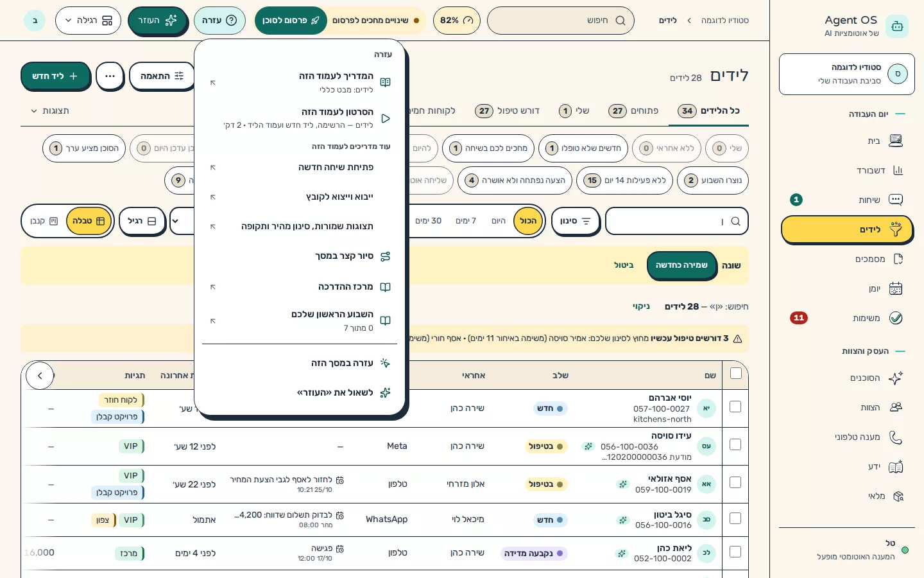The image size is (924, 578).
Task: Click the Agent OS robot logo
Action: 897,26
